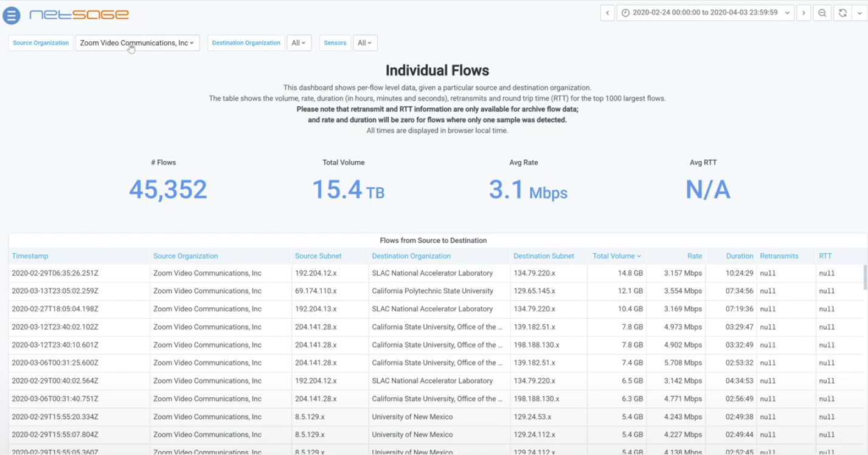This screenshot has width=868, height=455.
Task: Click the 4.227 Mbps rate cell
Action: click(684, 434)
